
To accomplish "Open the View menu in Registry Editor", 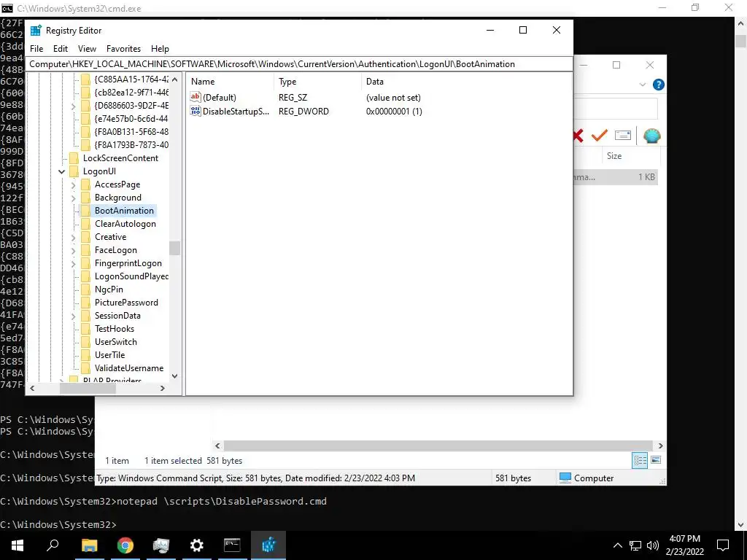I will (x=87, y=49).
